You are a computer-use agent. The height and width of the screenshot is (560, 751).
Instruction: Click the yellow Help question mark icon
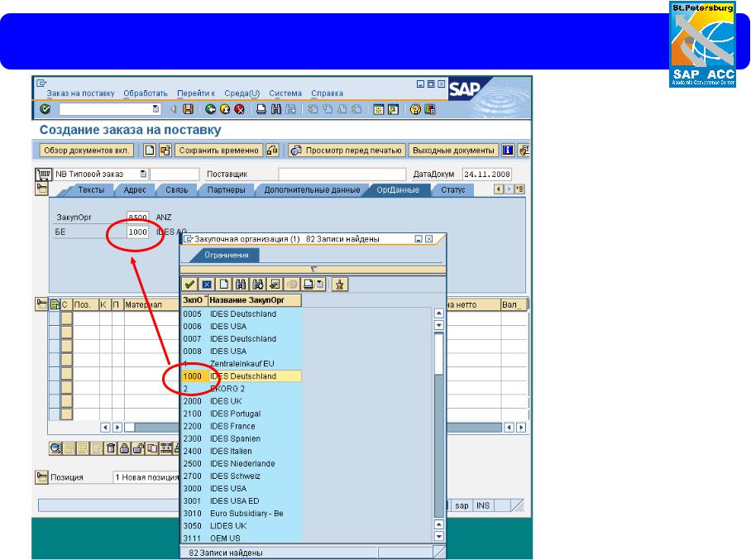(x=415, y=110)
